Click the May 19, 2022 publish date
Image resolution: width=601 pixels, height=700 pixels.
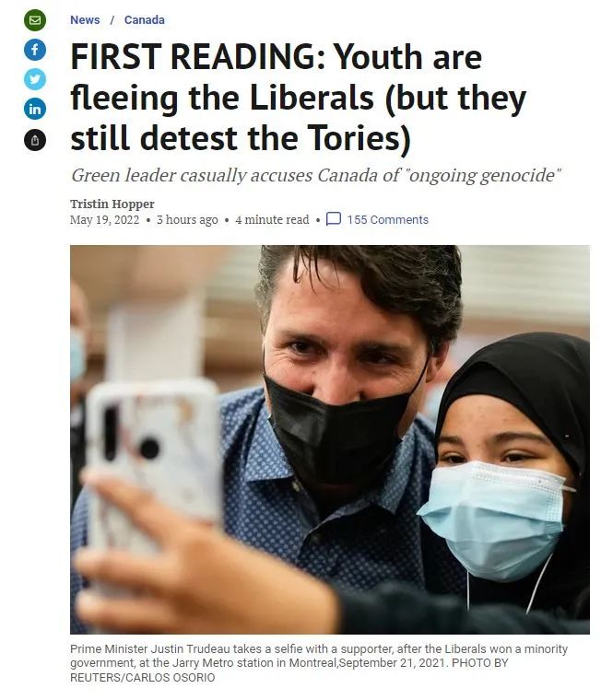click(104, 219)
